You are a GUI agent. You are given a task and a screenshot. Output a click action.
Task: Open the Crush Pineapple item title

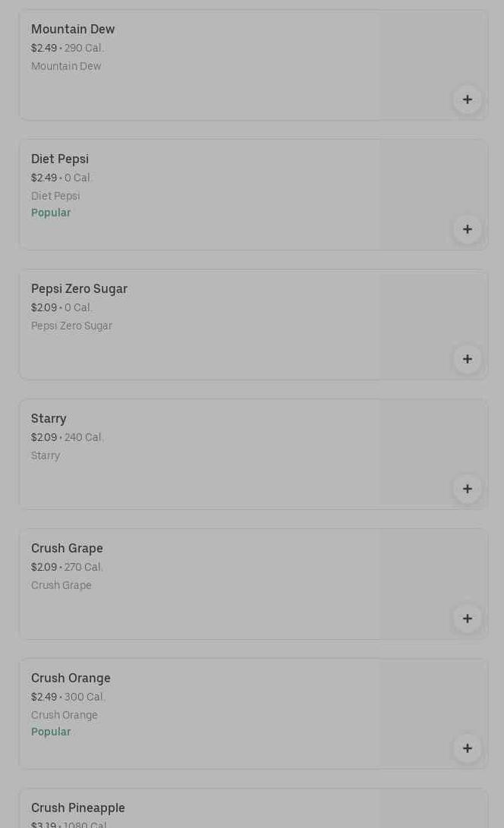coord(77,808)
